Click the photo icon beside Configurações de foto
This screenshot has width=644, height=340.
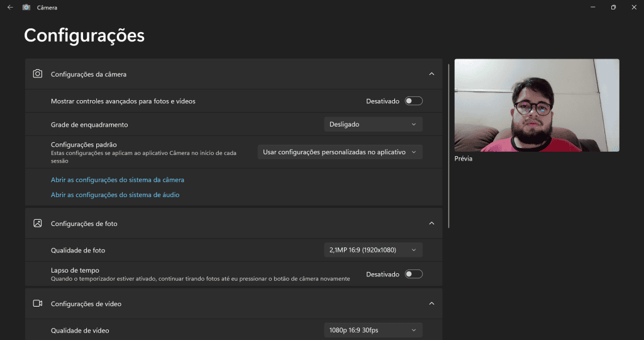pyautogui.click(x=38, y=224)
